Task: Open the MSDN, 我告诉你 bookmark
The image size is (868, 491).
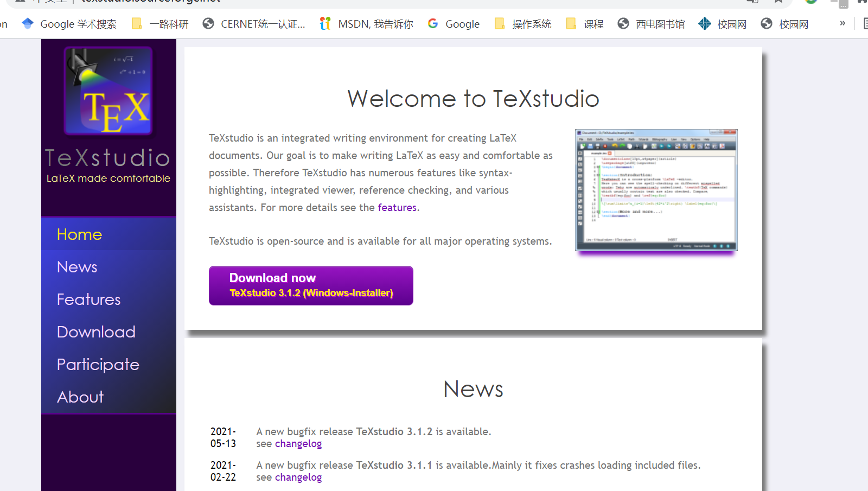Action: pos(367,24)
